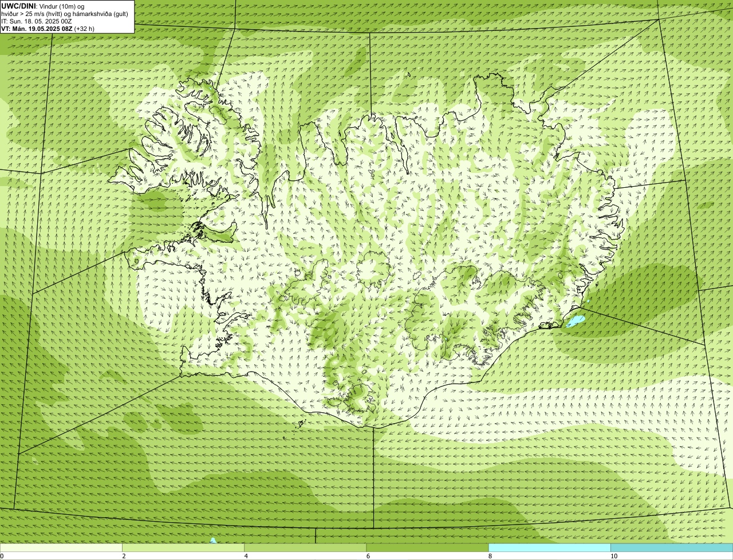This screenshot has width=733, height=560.
Task: Click the 2–4 m/s legend color segment
Action: [183, 547]
